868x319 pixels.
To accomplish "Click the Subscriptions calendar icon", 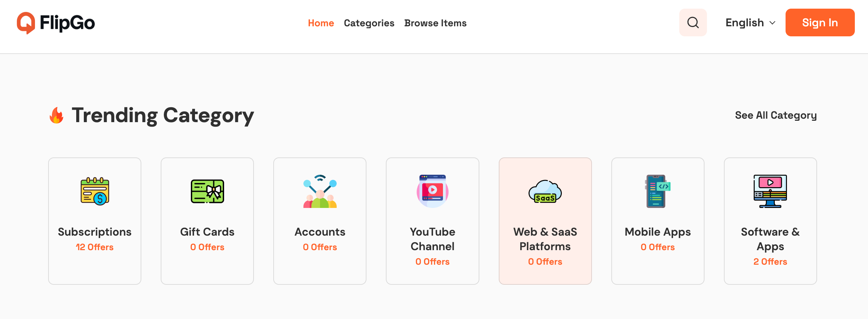I will 95,191.
